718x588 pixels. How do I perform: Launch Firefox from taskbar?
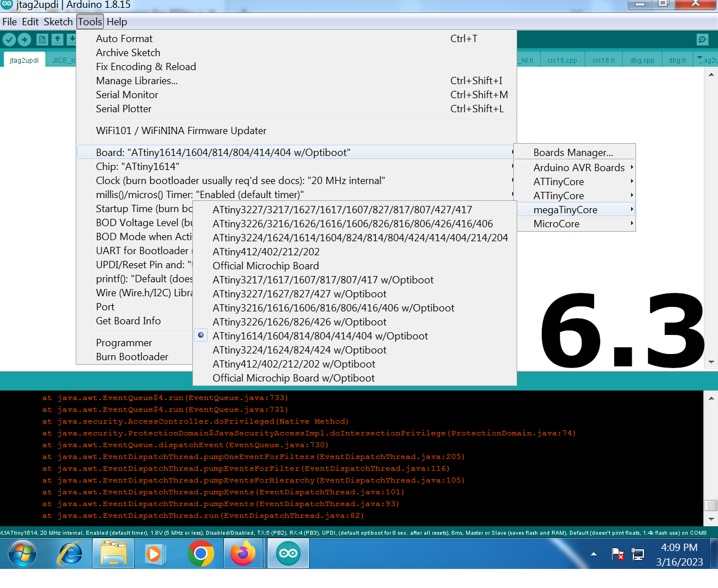243,554
